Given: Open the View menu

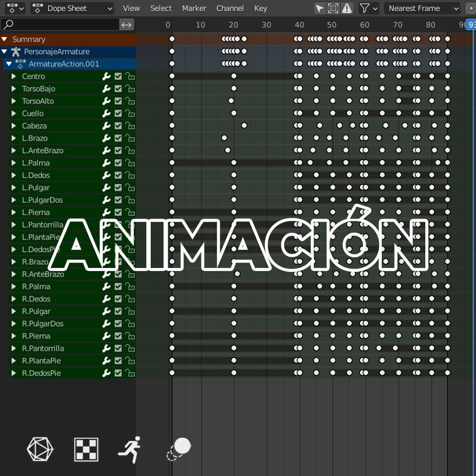Looking at the screenshot, I should [131, 9].
